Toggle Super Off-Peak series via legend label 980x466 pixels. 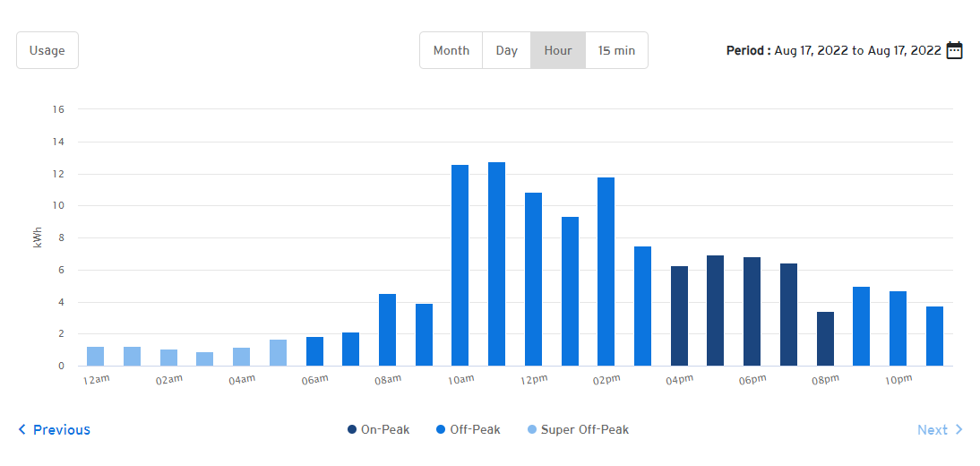click(x=585, y=430)
